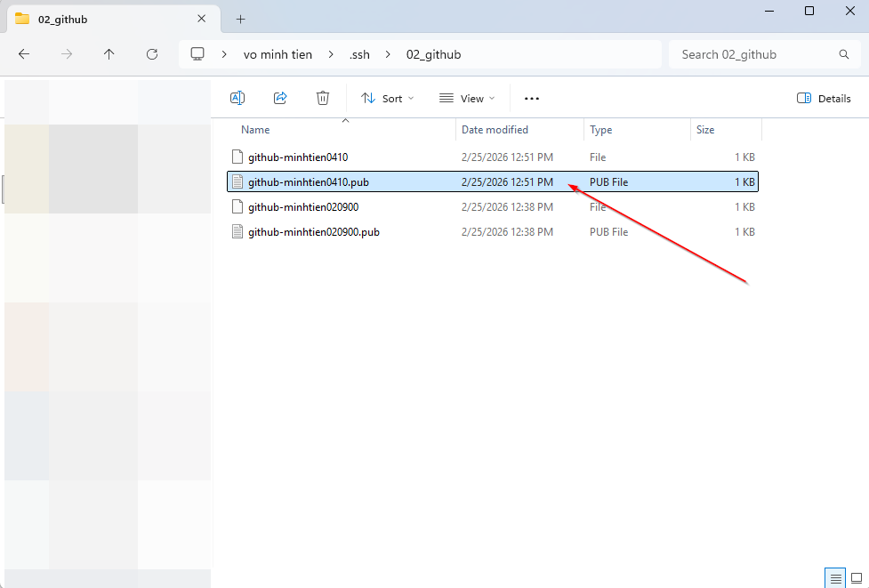Click the Share icon in toolbar
This screenshot has height=588, width=869.
tap(280, 98)
